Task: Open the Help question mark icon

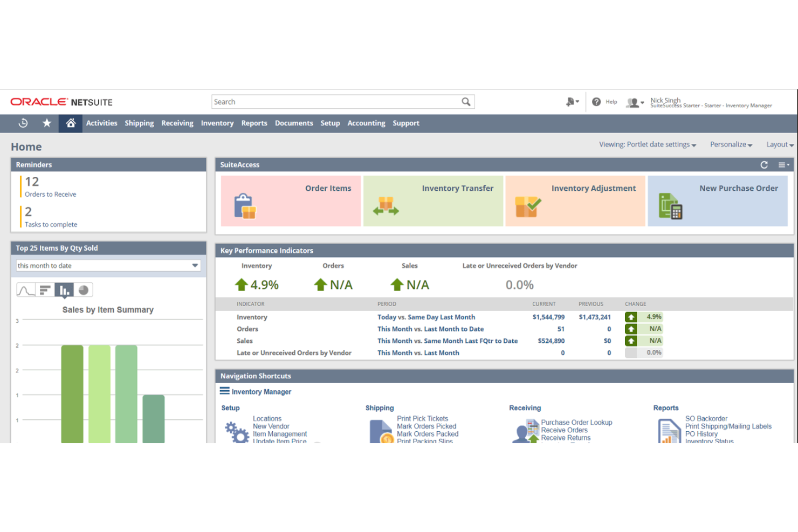Action: [596, 102]
